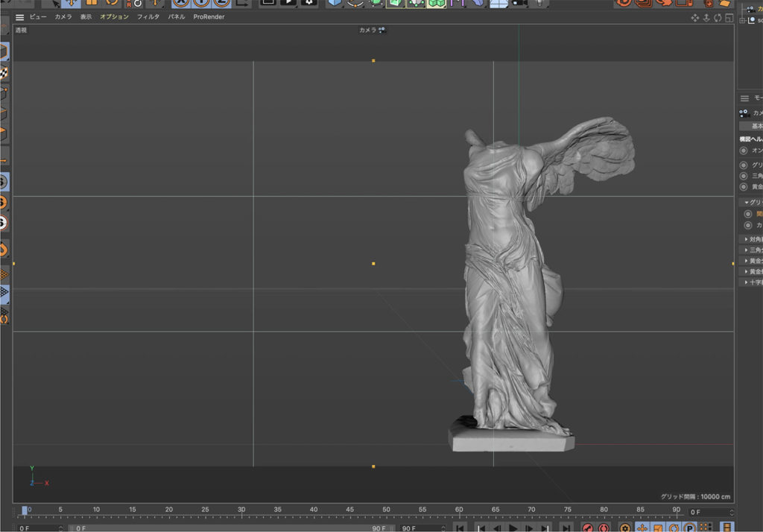This screenshot has height=532, width=763.
Task: Open the ProRender menu
Action: 209,17
